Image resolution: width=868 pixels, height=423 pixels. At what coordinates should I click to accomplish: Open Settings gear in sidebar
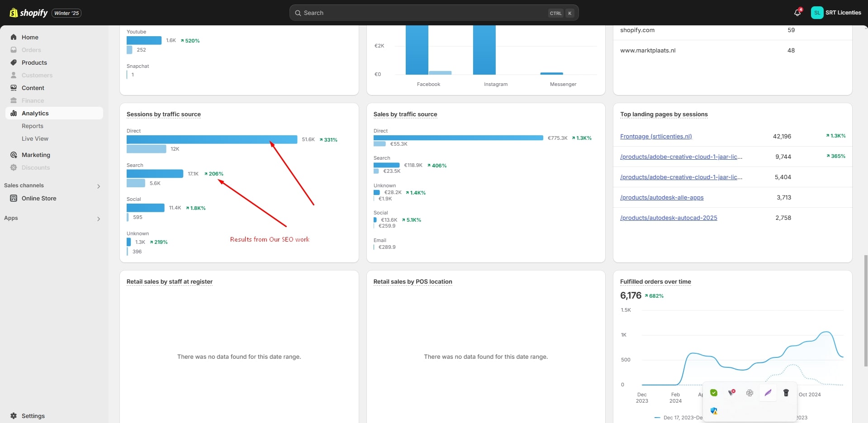[x=14, y=416]
